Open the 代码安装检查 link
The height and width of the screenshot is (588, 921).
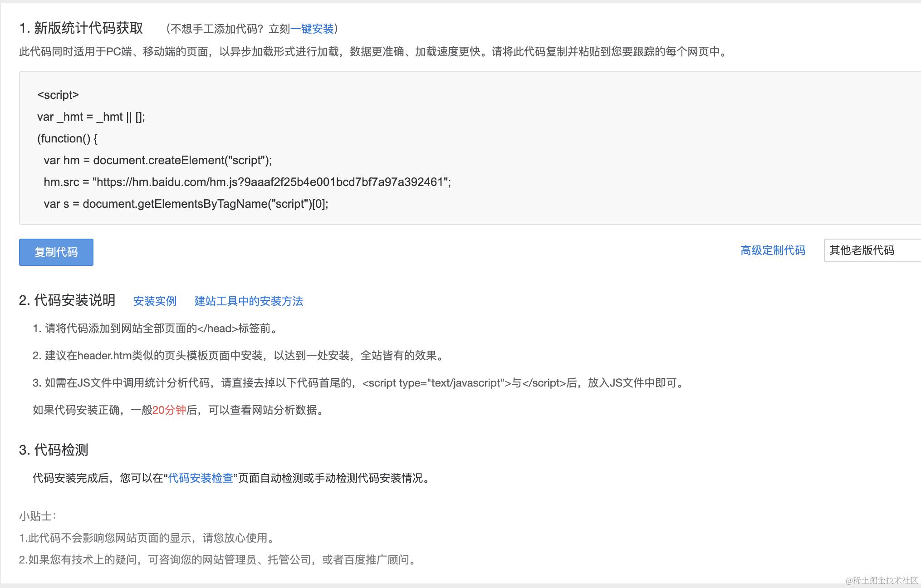201,478
